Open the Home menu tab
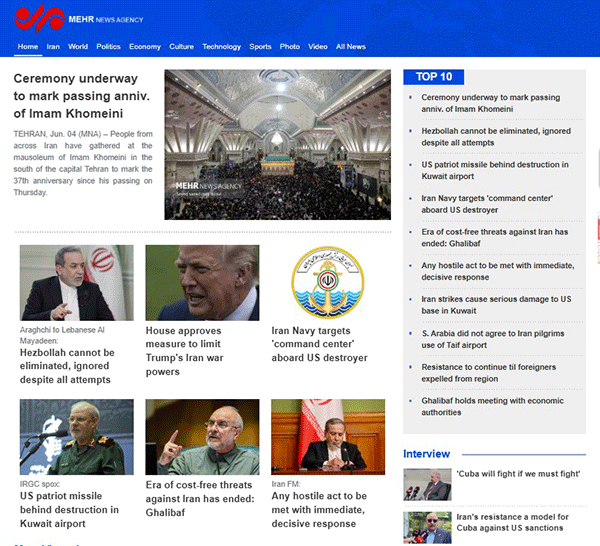Viewport: 600px width, 546px height. [28, 47]
